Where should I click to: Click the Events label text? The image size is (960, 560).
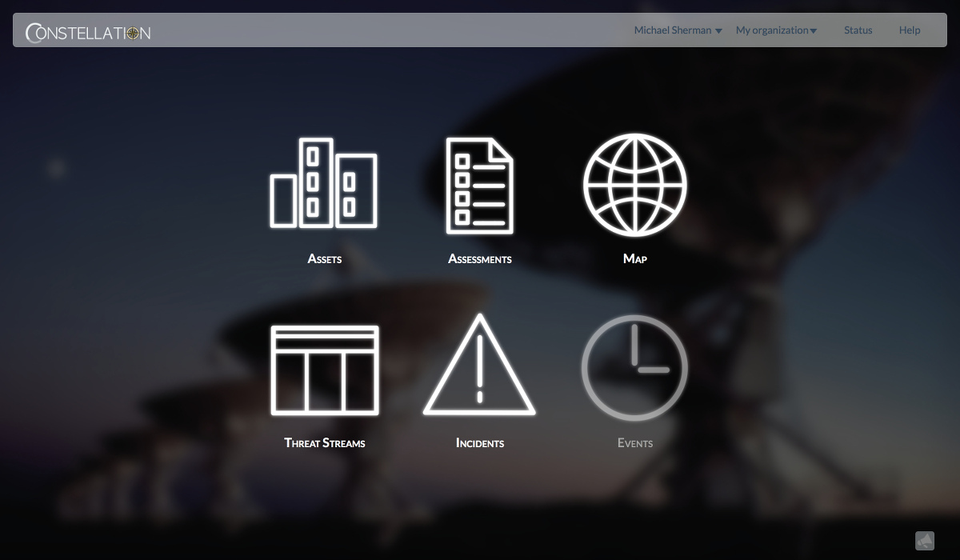coord(634,442)
